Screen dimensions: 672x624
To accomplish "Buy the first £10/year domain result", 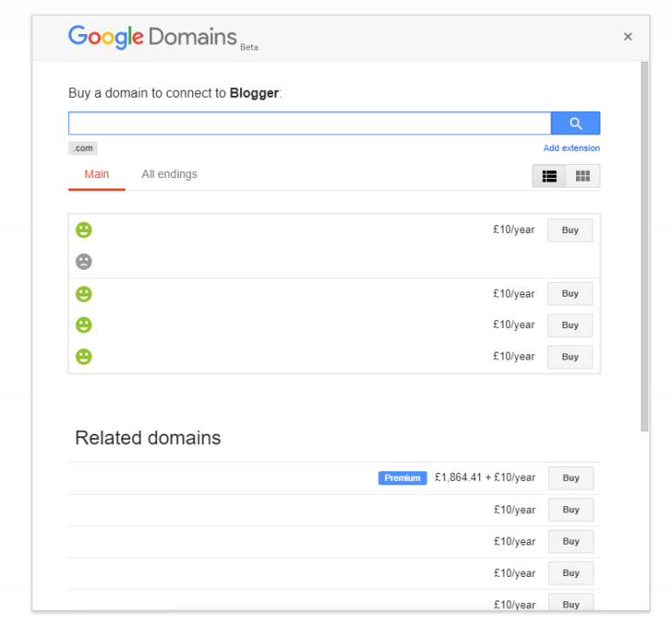I will coord(570,230).
